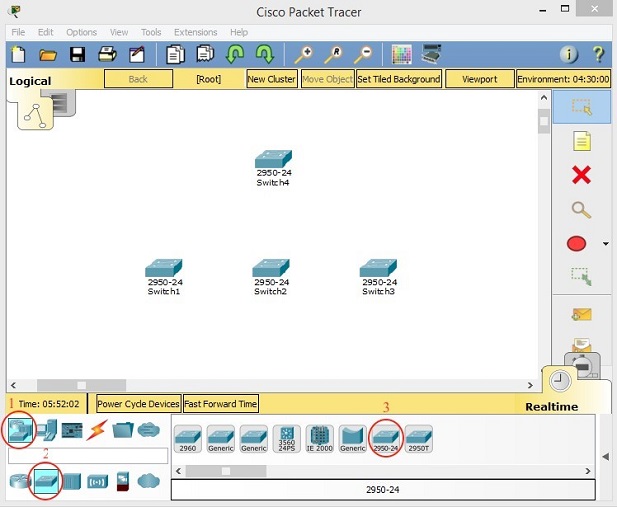Print using the printer icon

coord(107,54)
